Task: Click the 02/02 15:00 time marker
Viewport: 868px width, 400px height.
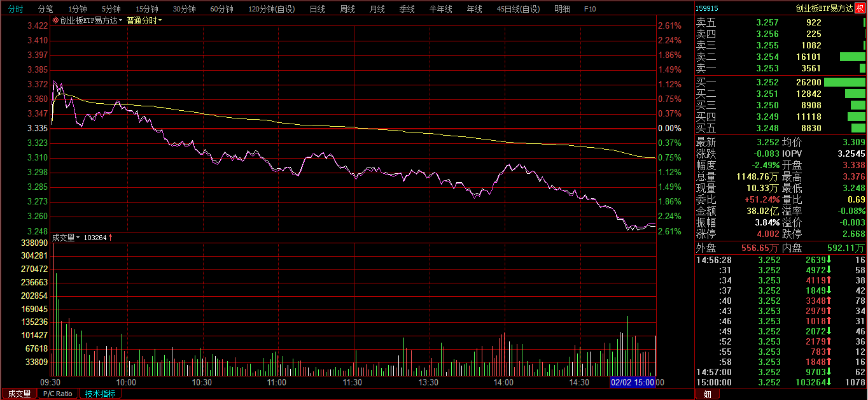Action: [x=633, y=382]
